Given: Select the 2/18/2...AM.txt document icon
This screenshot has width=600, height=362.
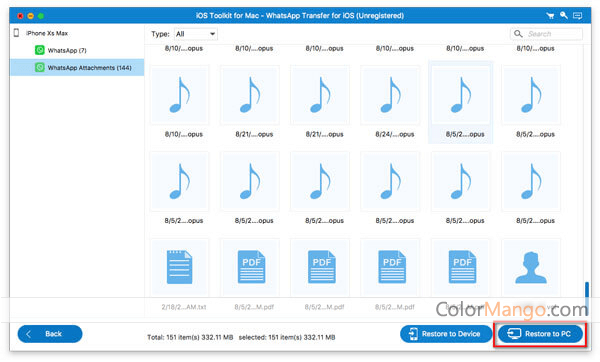Looking at the screenshot, I should 179,267.
